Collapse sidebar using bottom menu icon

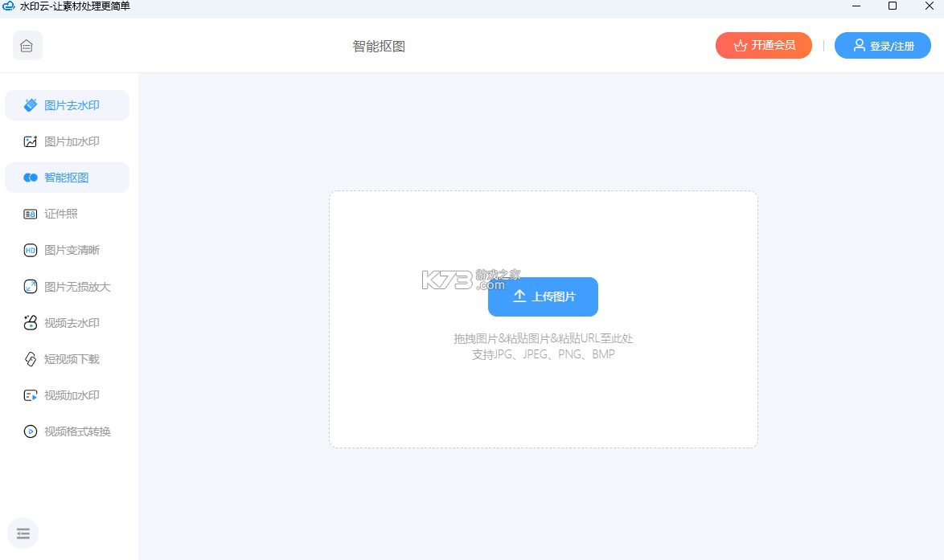coord(23,533)
